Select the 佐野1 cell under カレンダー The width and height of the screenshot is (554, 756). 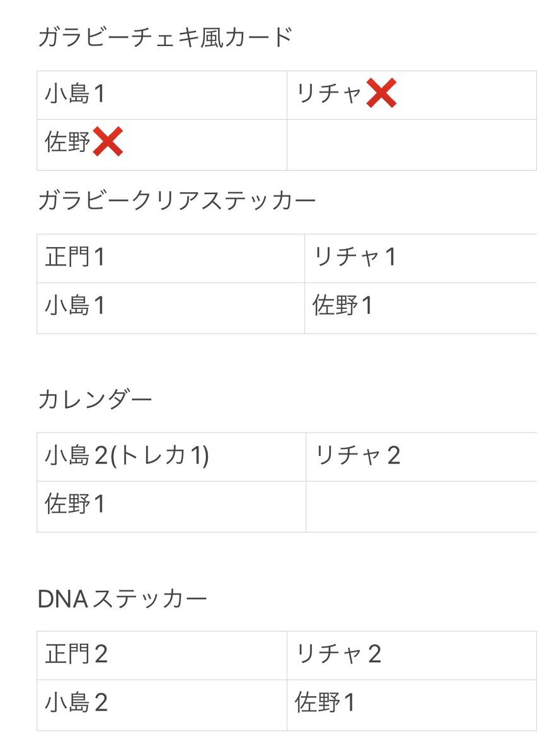click(171, 507)
